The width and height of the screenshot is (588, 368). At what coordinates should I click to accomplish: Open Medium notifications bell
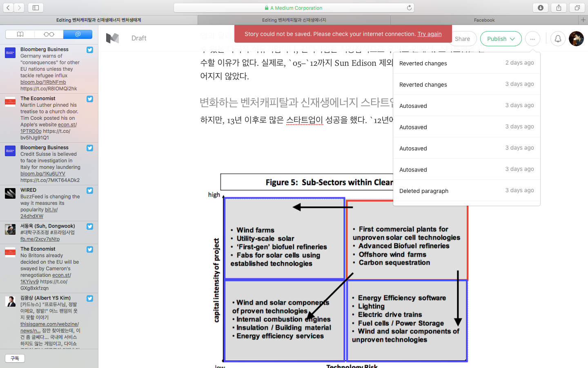click(558, 39)
